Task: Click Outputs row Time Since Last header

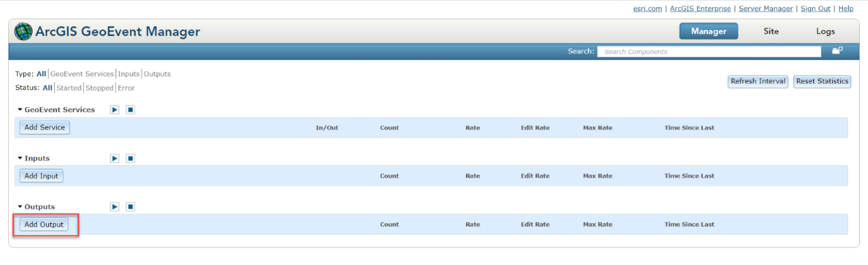Action: point(689,224)
